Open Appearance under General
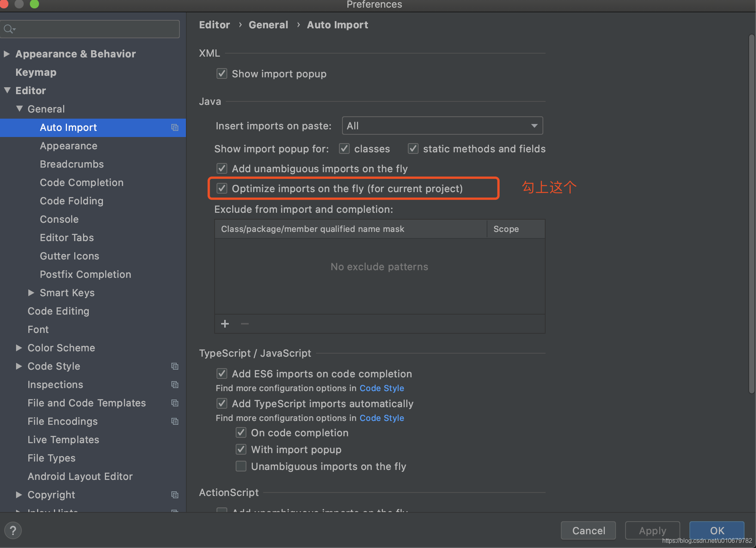 (68, 146)
